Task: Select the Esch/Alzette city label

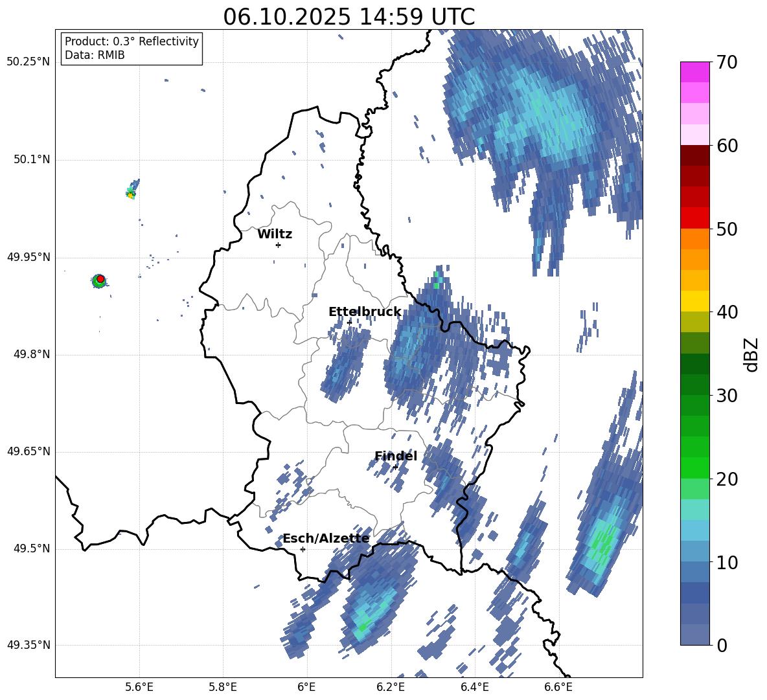Action: point(326,538)
